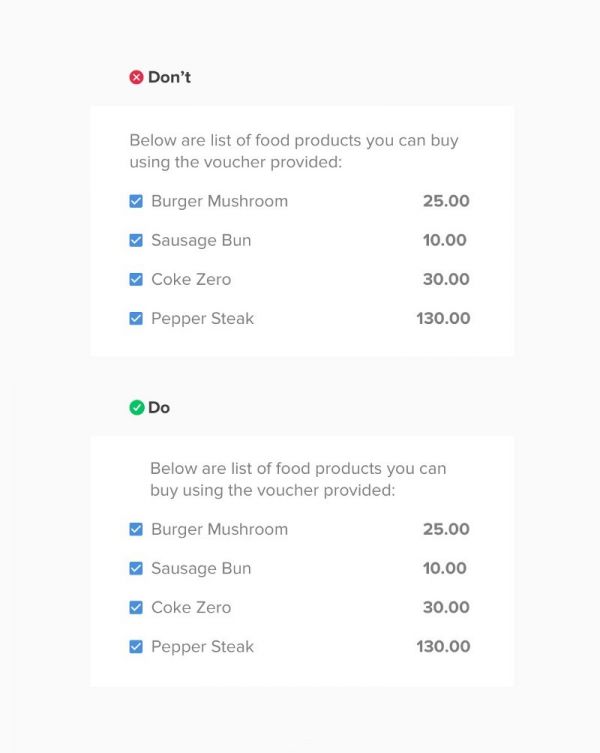Uncheck Burger Mushroom in the Do list
The width and height of the screenshot is (600, 753).
pyautogui.click(x=136, y=529)
